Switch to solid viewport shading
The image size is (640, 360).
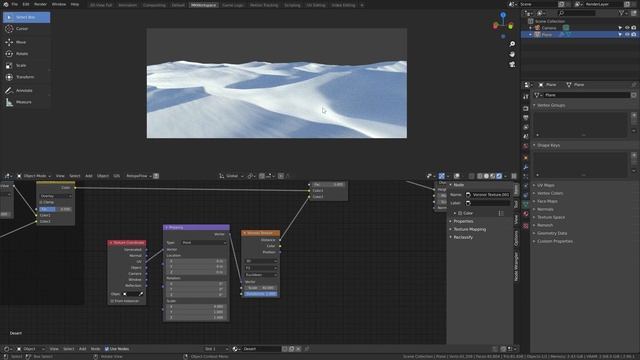(486, 176)
